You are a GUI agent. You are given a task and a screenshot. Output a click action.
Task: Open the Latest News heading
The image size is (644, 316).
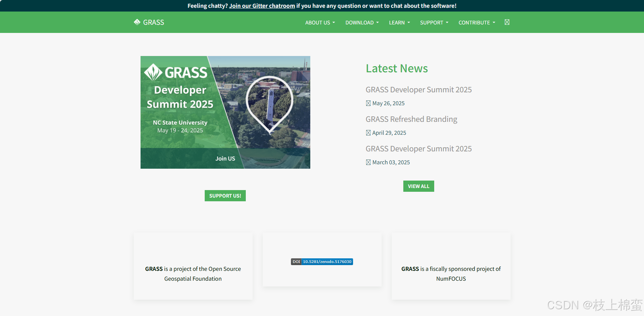397,69
